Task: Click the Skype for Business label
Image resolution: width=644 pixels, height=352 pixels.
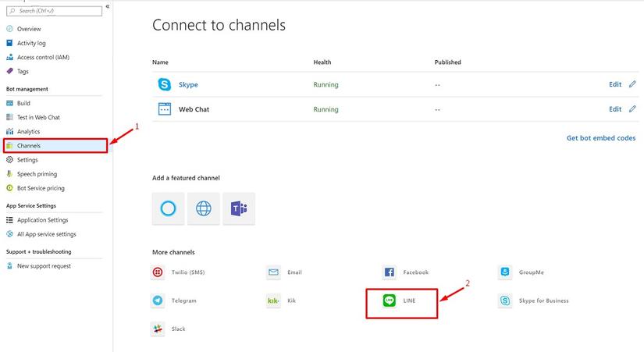Action: (x=544, y=300)
